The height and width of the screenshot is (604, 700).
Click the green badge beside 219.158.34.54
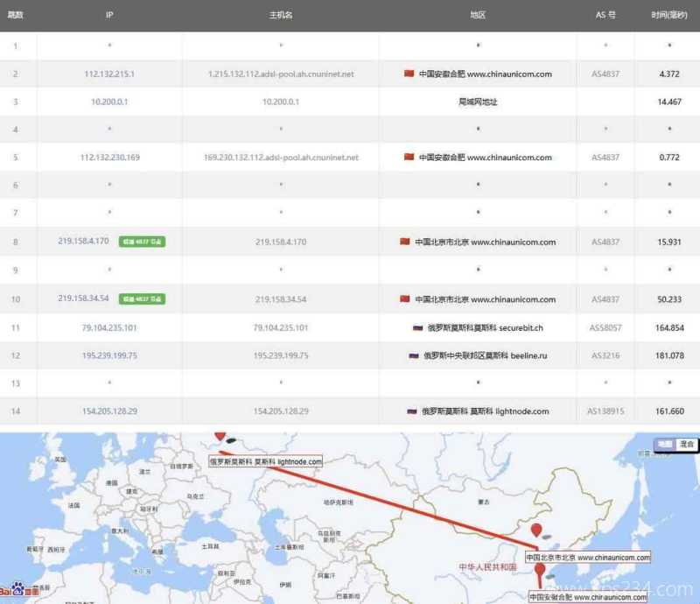point(142,298)
